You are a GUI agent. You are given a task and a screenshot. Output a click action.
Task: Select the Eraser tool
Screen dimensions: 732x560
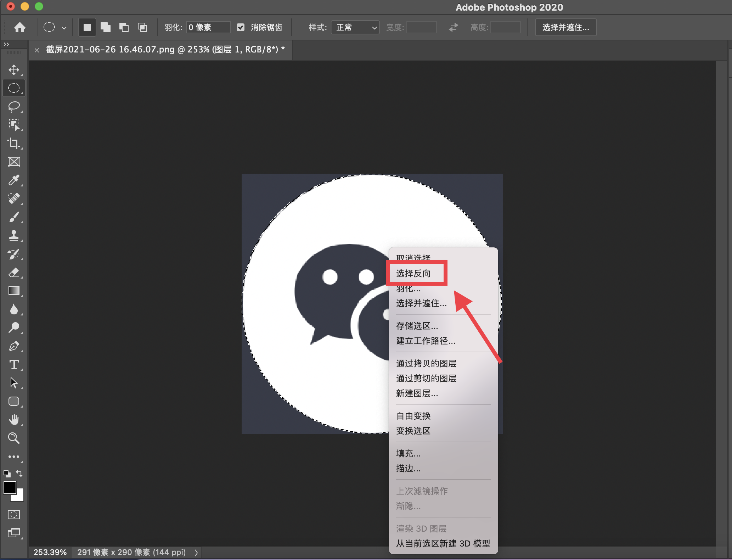click(14, 272)
